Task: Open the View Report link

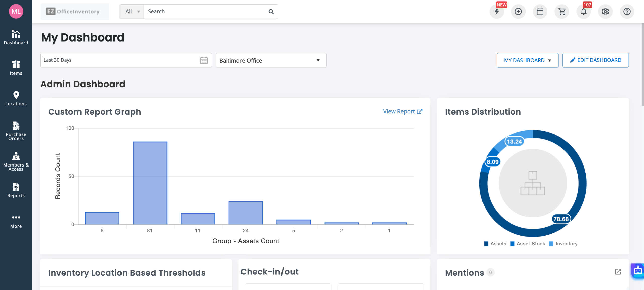Action: click(403, 111)
